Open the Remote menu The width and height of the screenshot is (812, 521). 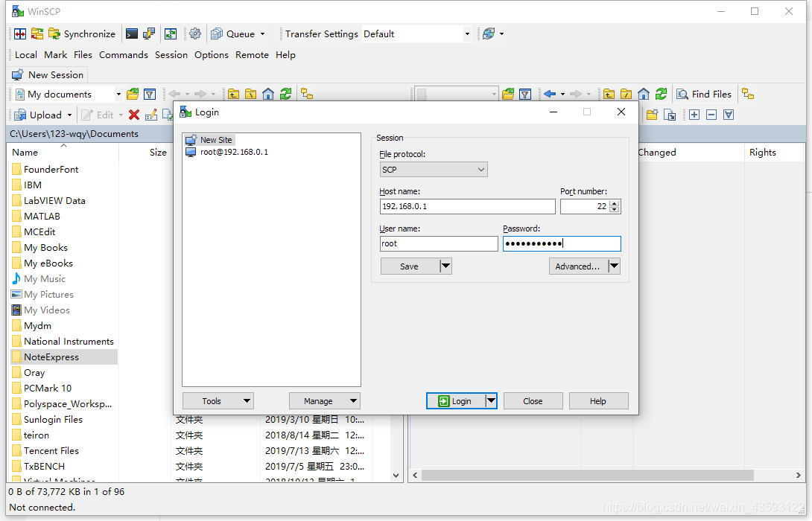pos(253,55)
